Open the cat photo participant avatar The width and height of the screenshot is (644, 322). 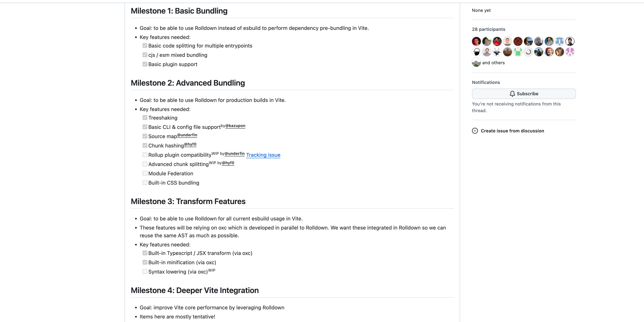click(x=560, y=52)
